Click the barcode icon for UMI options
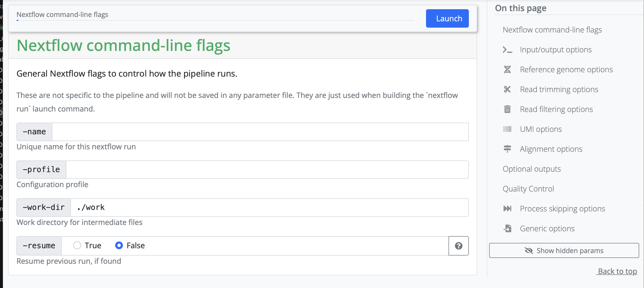644x288 pixels. [507, 129]
